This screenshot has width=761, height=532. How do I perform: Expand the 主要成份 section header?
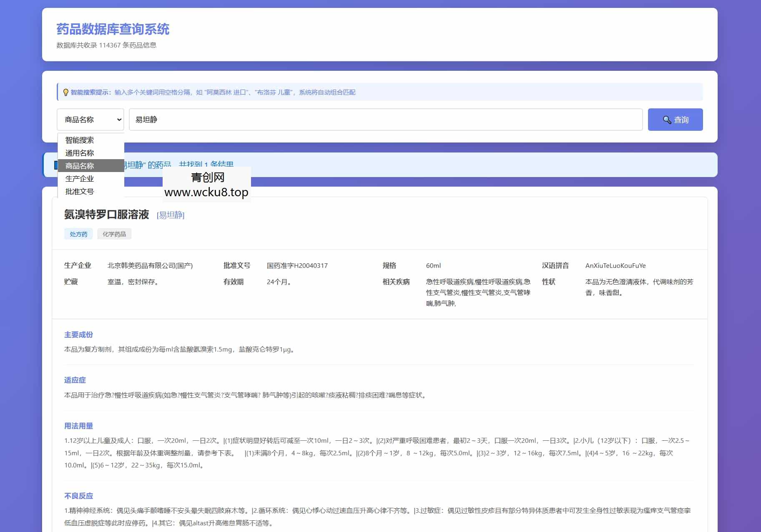click(x=78, y=334)
